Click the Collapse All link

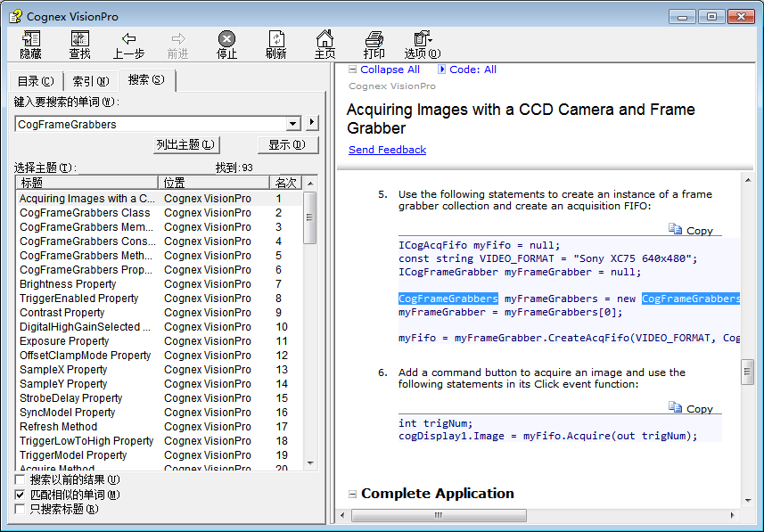(x=390, y=70)
